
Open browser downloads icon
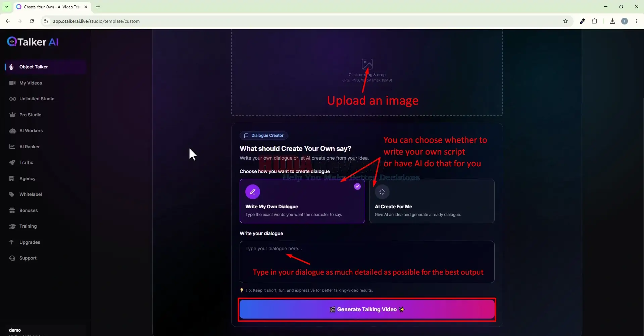[x=612, y=21]
